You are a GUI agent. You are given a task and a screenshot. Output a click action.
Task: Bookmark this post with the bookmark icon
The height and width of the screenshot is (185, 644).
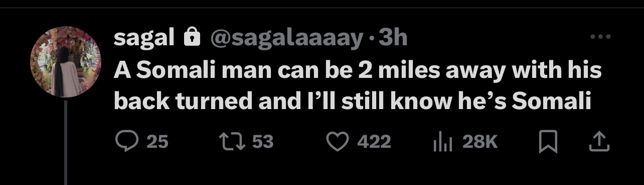click(x=548, y=143)
